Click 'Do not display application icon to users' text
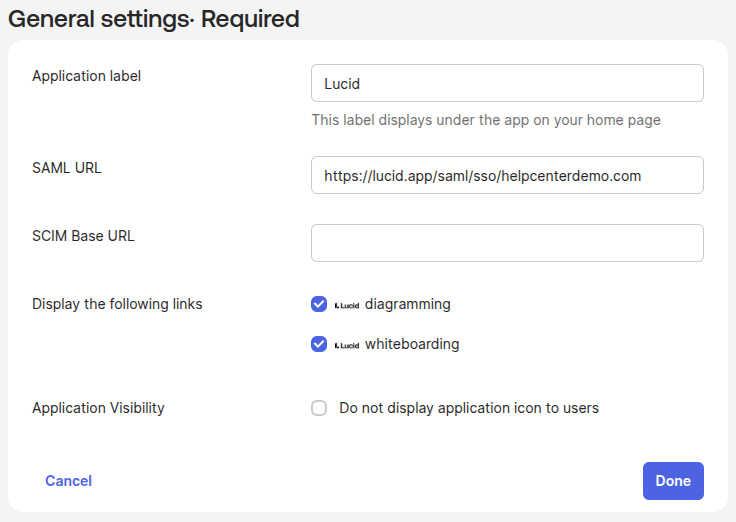Image resolution: width=736 pixels, height=522 pixels. pyautogui.click(x=469, y=408)
